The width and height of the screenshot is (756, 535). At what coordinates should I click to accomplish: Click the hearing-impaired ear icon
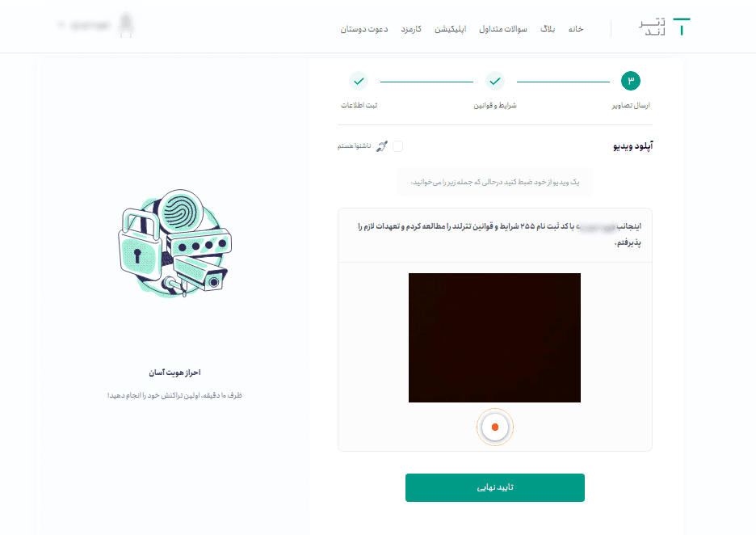(382, 146)
